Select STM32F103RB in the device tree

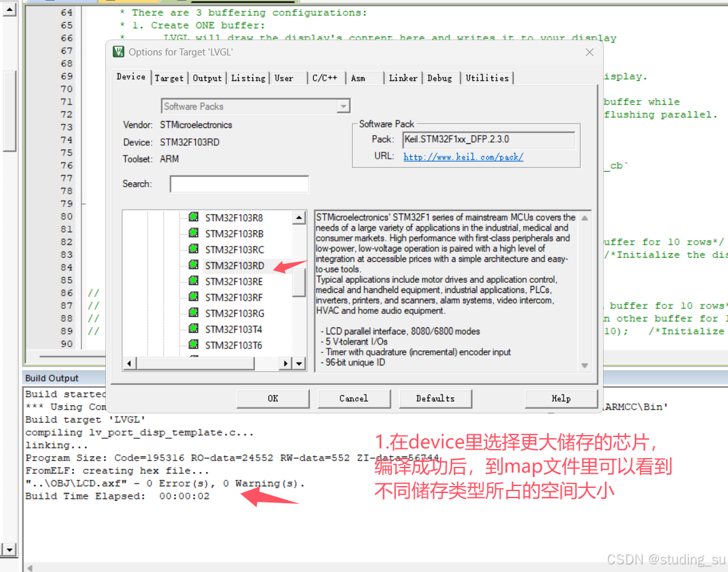234,233
